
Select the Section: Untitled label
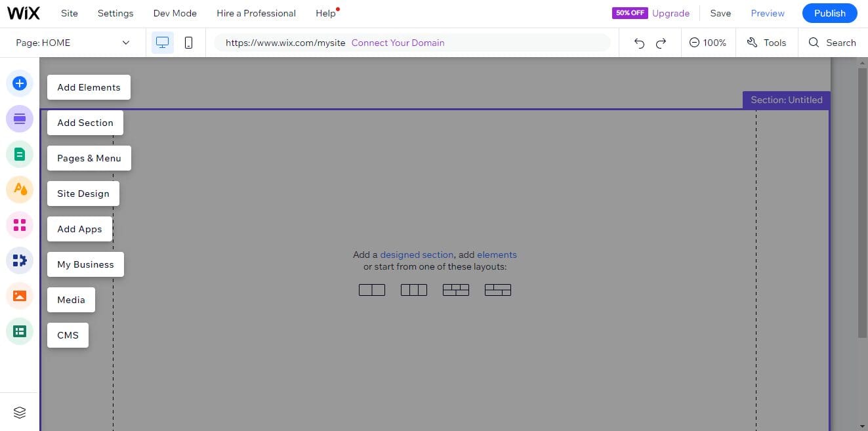pyautogui.click(x=786, y=100)
